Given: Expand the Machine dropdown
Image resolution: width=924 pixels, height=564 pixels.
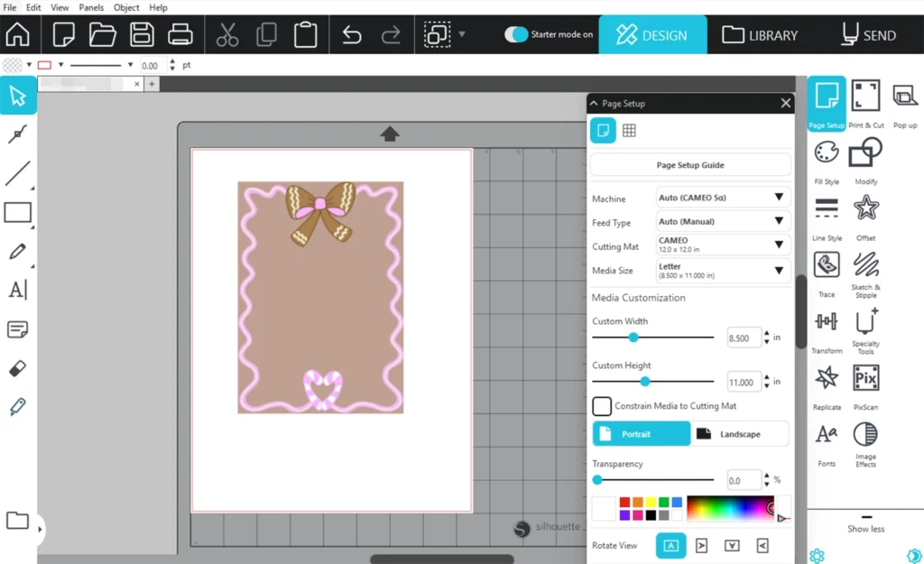Looking at the screenshot, I should [x=723, y=198].
